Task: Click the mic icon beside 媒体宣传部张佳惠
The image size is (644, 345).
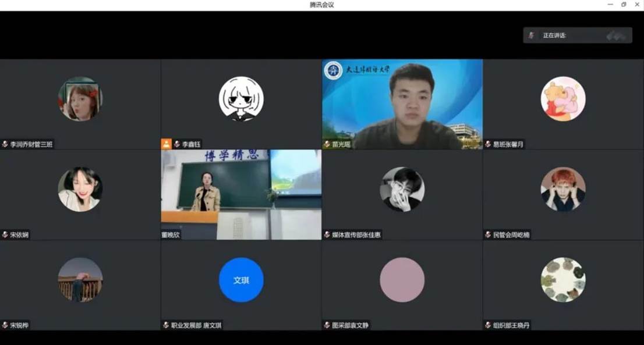Action: click(x=327, y=235)
